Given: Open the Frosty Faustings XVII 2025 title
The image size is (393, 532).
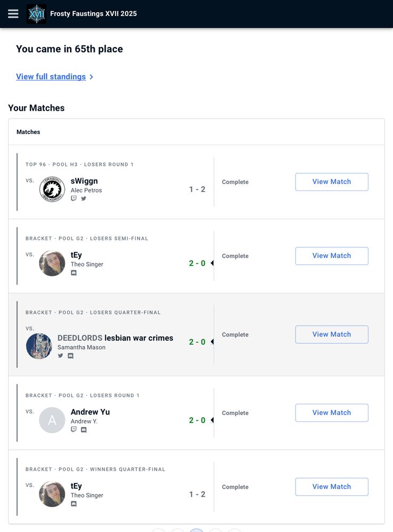Looking at the screenshot, I should 94,14.
